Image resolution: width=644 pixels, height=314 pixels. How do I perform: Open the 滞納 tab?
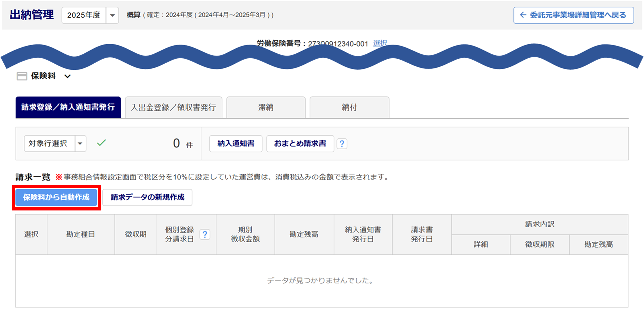(x=266, y=108)
